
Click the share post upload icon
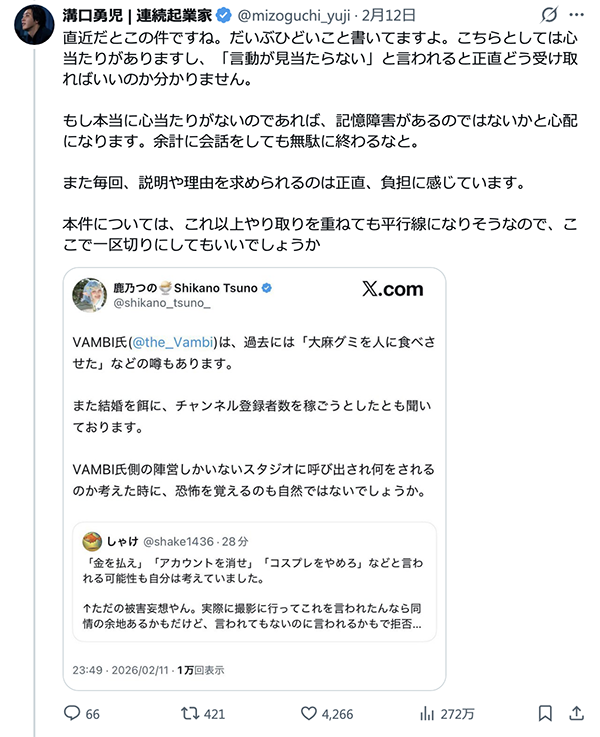[577, 714]
